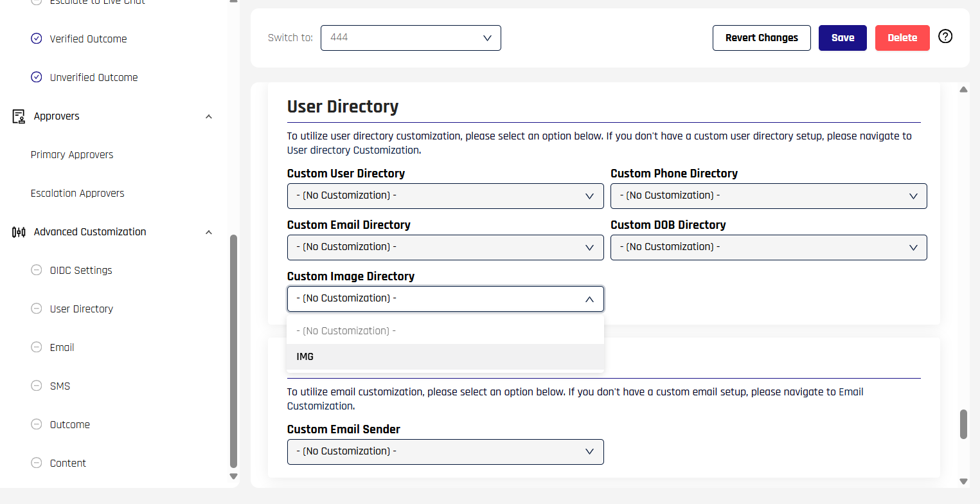Click the OIDC Settings status icon
This screenshot has height=504, width=980.
(37, 270)
